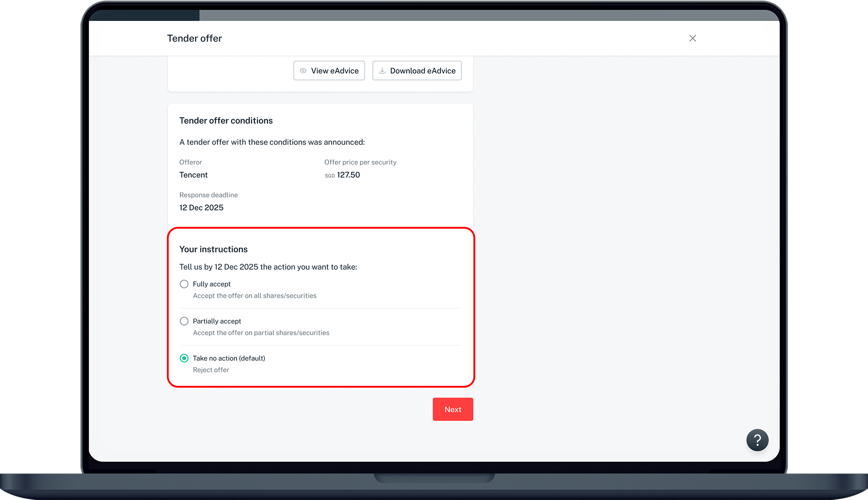
Task: Click 'Accept the offer on partial shares/securities' text
Action: pyautogui.click(x=261, y=333)
